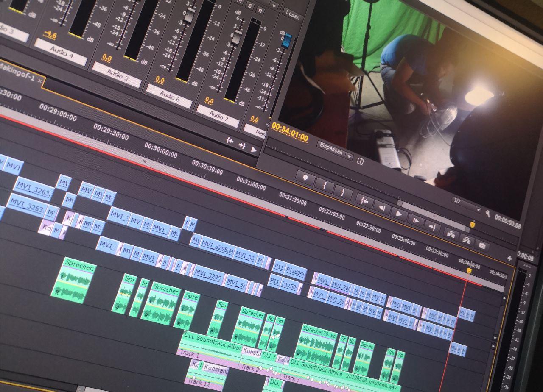Jump to In point in Program Monitor
This screenshot has width=543, height=392.
[364, 200]
